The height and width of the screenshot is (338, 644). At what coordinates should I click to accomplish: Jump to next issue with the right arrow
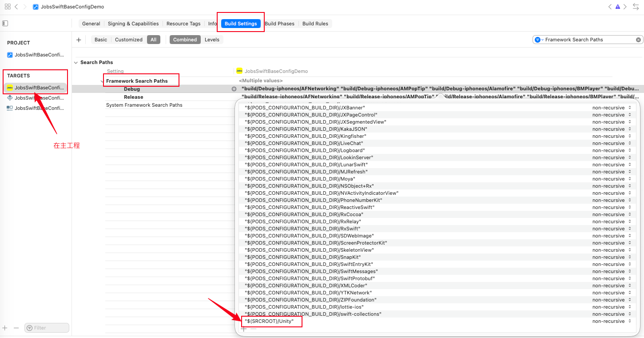tap(625, 7)
